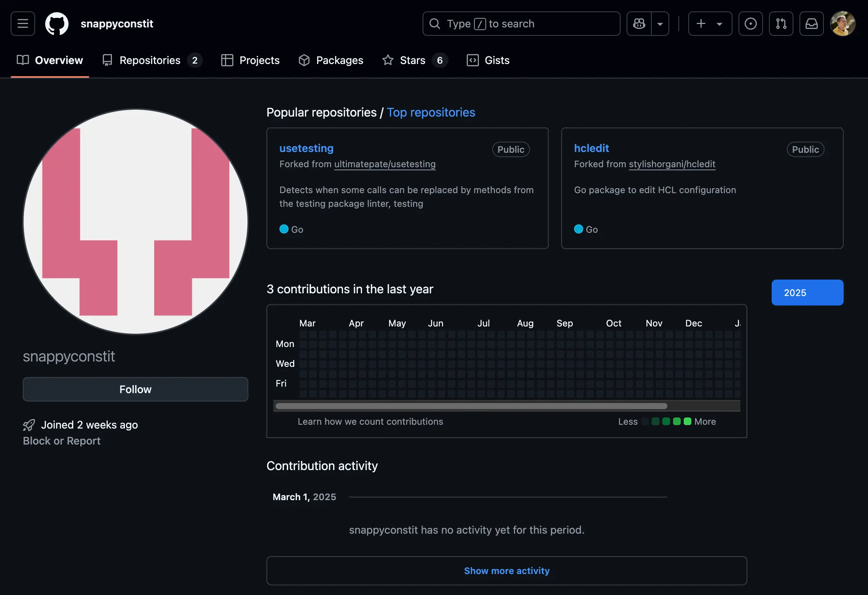Click the user avatar in the header

pyautogui.click(x=842, y=24)
